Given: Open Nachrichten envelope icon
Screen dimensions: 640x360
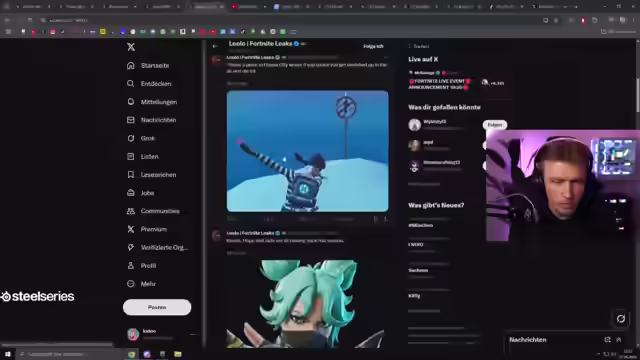Looking at the screenshot, I should (x=131, y=120).
